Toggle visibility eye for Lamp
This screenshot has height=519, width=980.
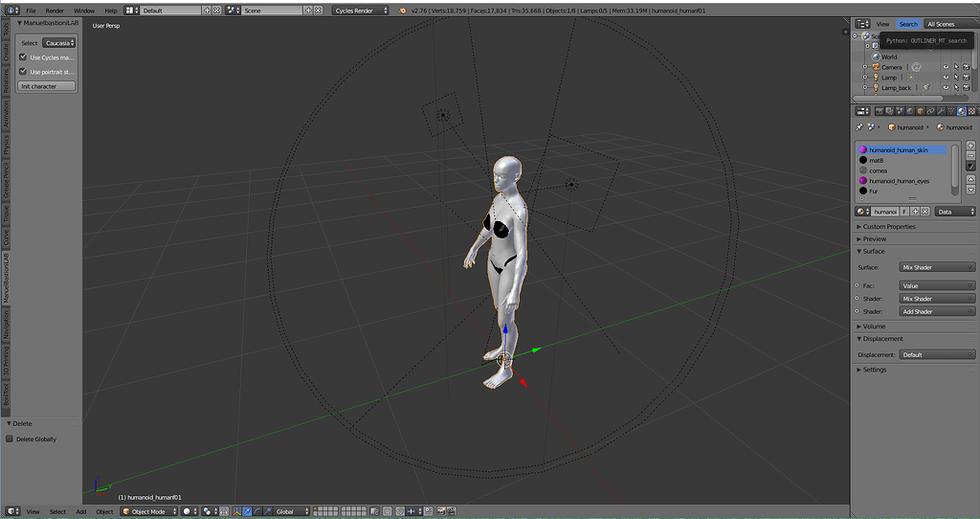coord(946,78)
